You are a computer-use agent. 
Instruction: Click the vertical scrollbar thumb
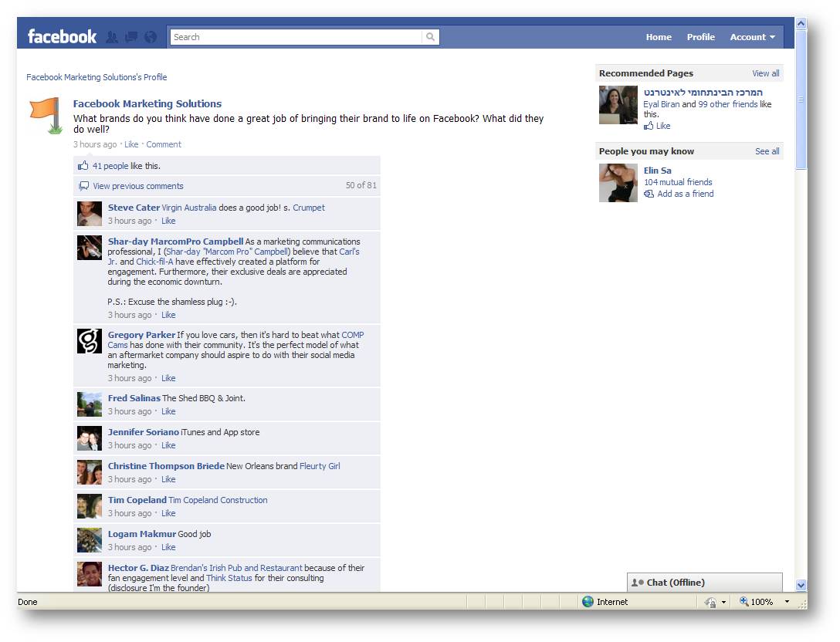(x=801, y=100)
